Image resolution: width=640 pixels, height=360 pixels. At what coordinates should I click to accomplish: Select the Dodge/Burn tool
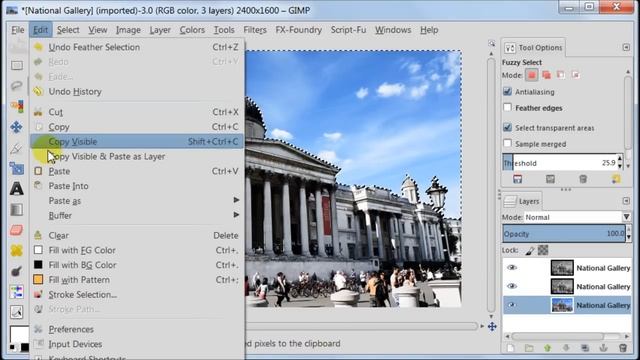click(17, 271)
